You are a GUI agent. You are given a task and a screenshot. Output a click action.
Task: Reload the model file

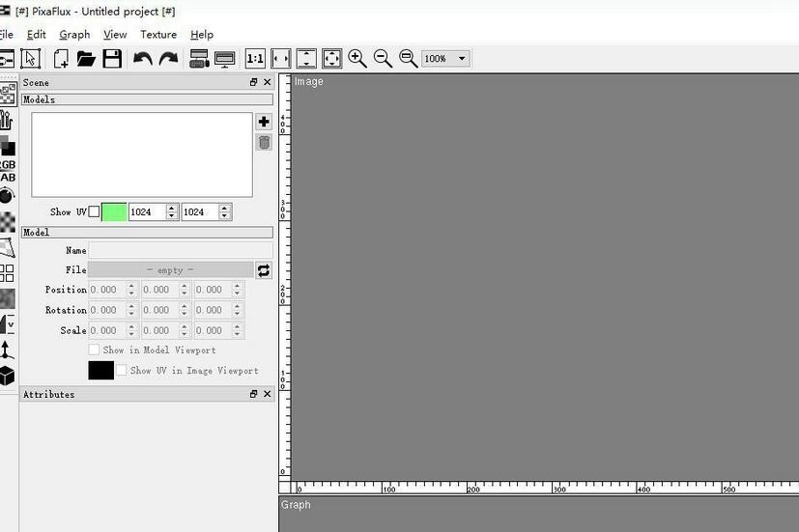click(264, 270)
